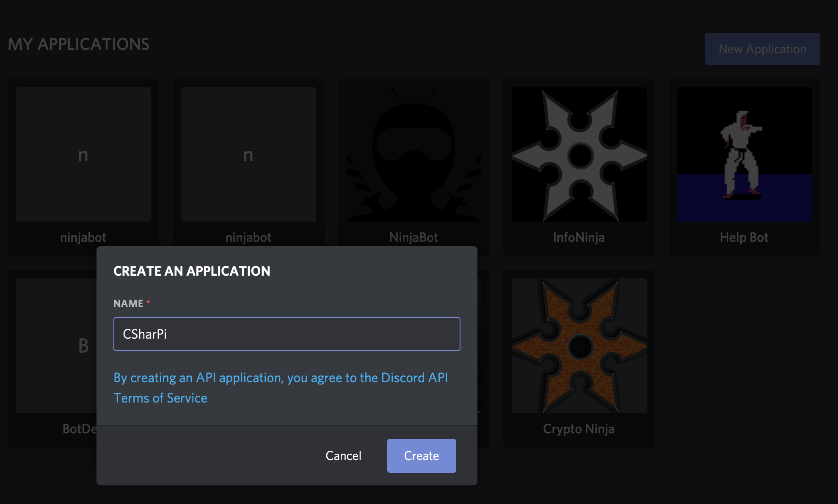The image size is (838, 504).
Task: Click the second ninjabot placeholder icon
Action: click(248, 154)
